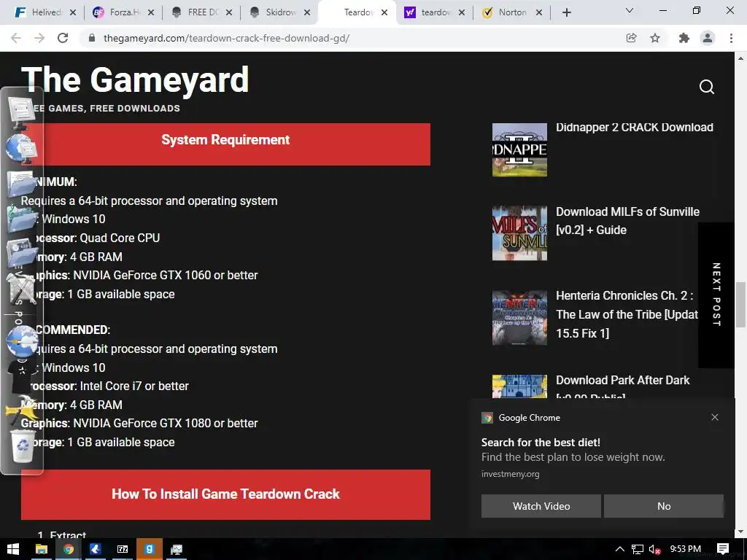Open a new browser tab
Image resolution: width=747 pixels, height=560 pixels.
[x=566, y=12]
